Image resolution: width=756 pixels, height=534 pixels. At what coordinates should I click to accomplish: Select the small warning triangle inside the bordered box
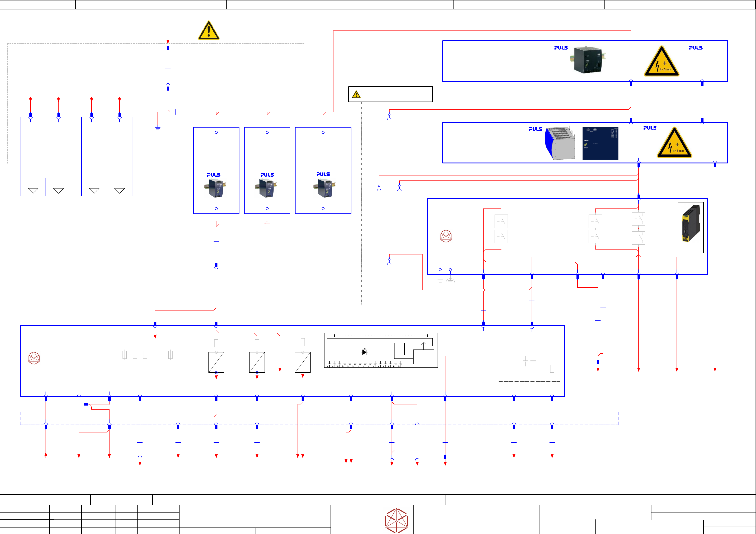(356, 95)
